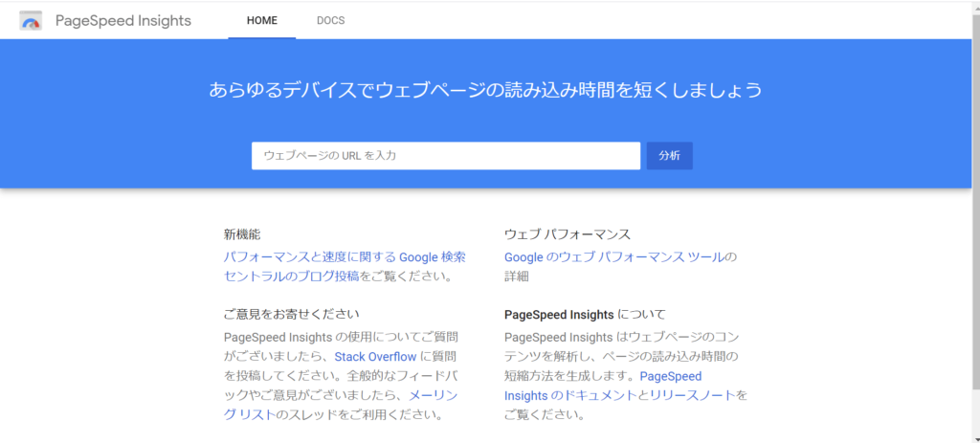
Task: Focus the ウェブページの URL を入力 field
Action: [x=446, y=156]
